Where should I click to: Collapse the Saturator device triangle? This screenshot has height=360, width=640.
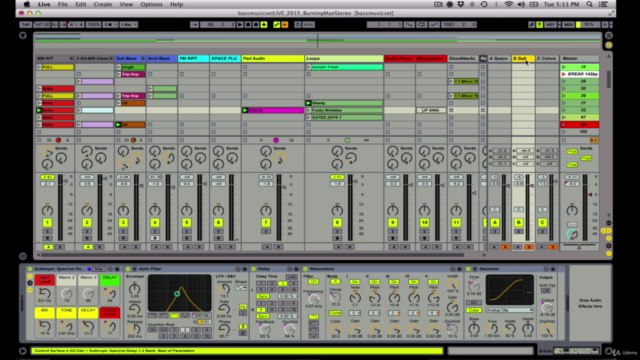(x=475, y=269)
